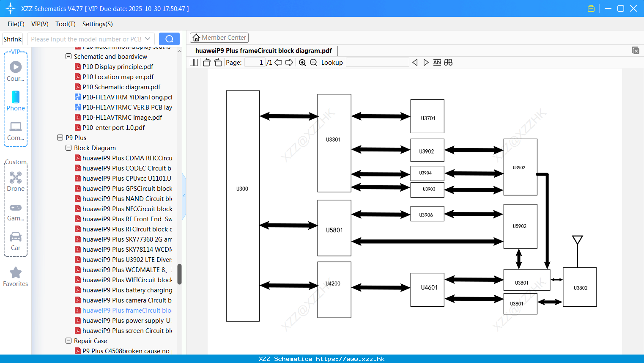Collapse the Schematic and boardview folder
Viewport: 644px width, 363px height.
69,56
